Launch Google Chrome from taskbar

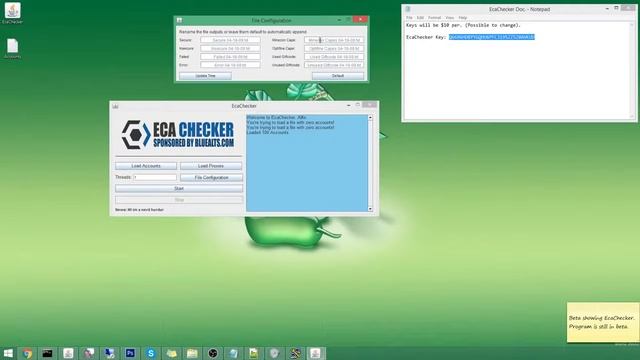pos(27,353)
